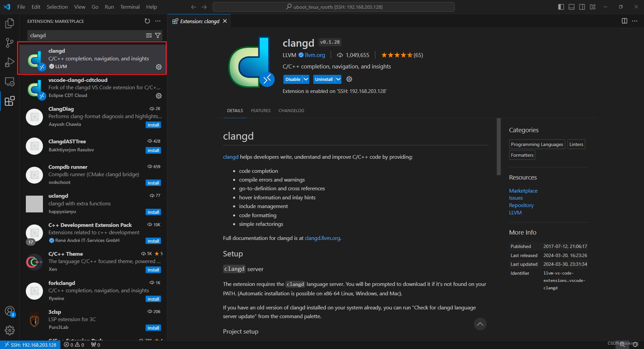Expand the Disable button dropdown arrow
The height and width of the screenshot is (349, 644).
(306, 79)
